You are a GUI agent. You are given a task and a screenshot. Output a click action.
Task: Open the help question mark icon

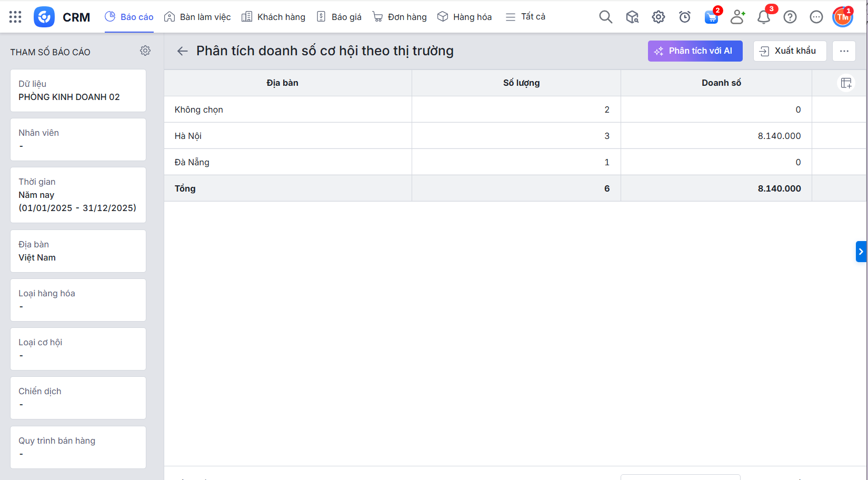point(790,17)
